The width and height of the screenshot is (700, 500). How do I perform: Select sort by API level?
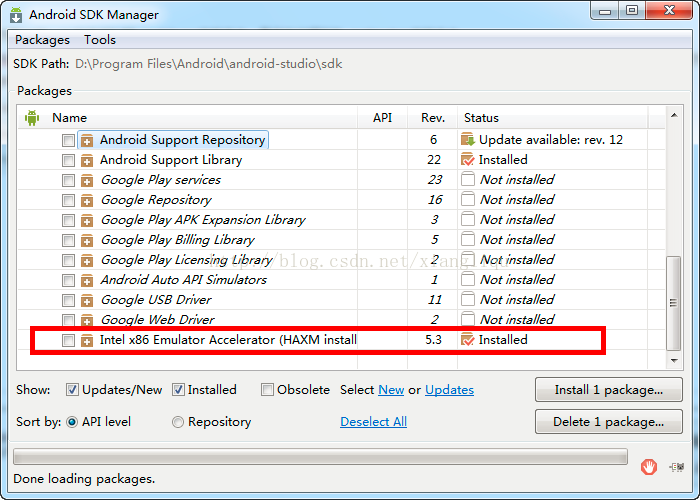pyautogui.click(x=71, y=422)
